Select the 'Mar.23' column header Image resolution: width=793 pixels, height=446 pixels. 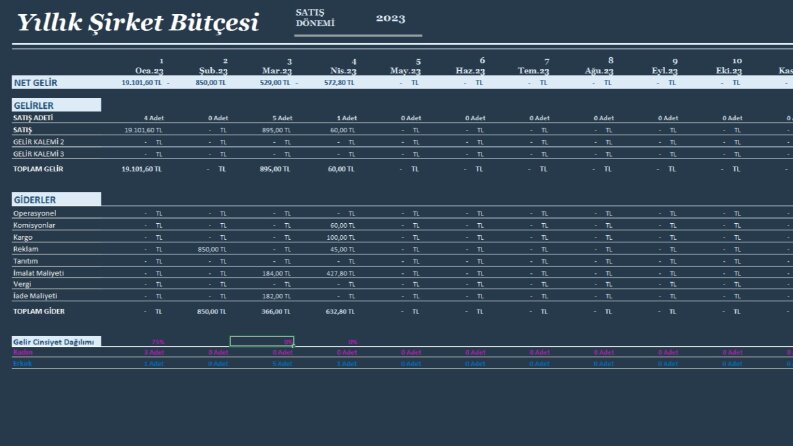(277, 71)
